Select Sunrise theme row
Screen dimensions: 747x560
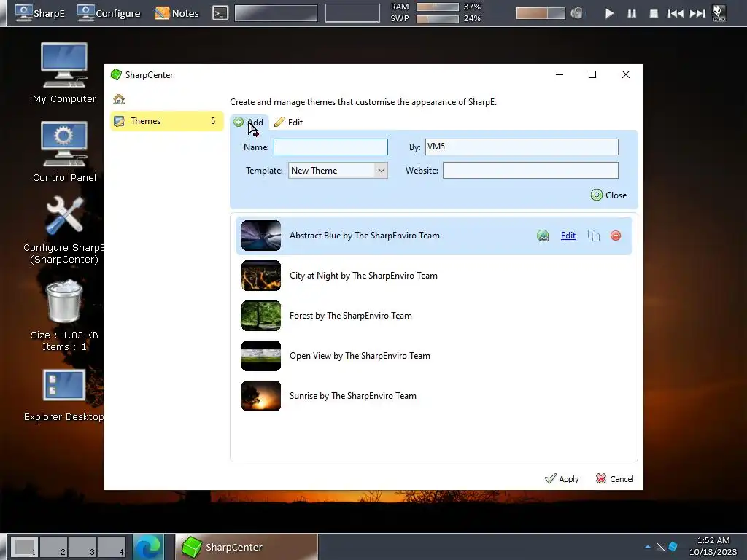[x=433, y=396]
